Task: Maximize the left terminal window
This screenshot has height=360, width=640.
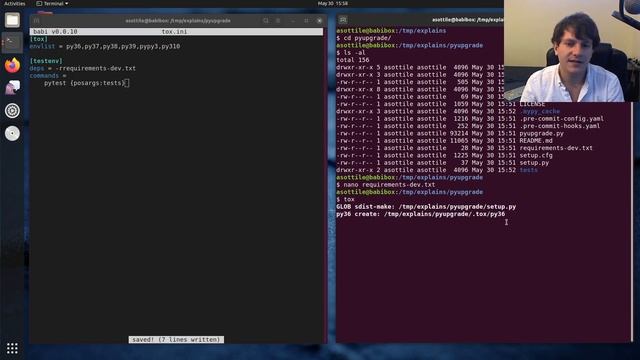Action: [x=306, y=20]
